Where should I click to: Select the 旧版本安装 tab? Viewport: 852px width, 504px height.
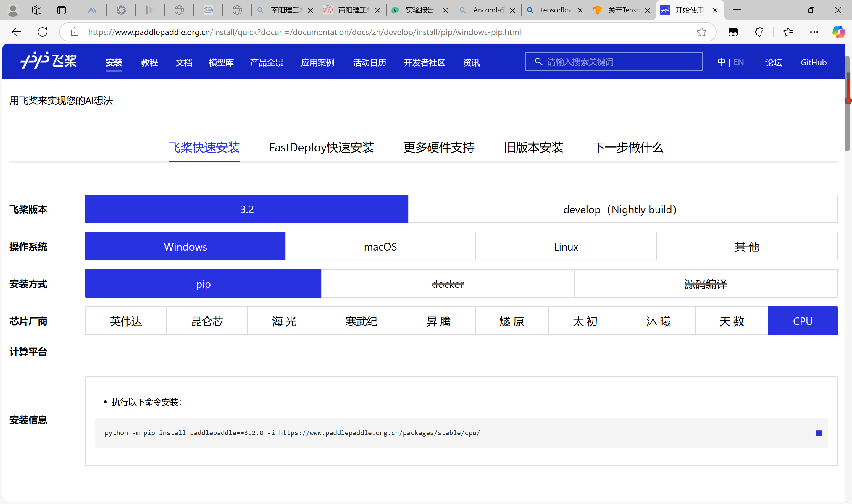point(533,147)
